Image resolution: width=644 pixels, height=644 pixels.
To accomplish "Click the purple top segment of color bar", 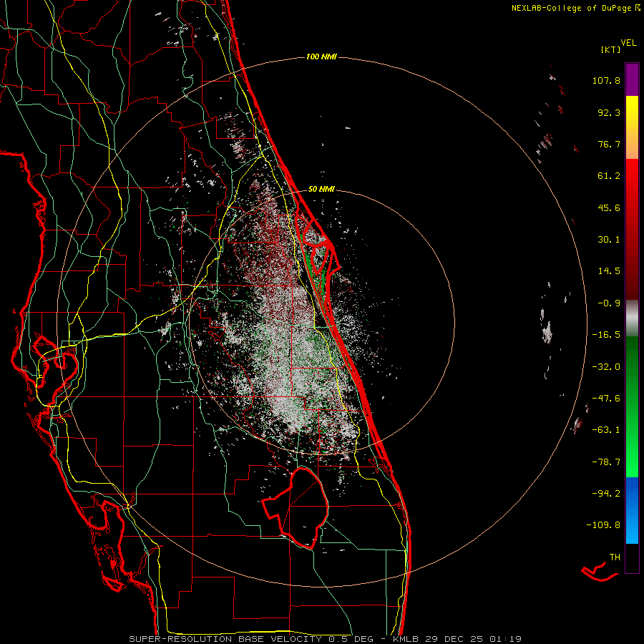I will pyautogui.click(x=632, y=79).
